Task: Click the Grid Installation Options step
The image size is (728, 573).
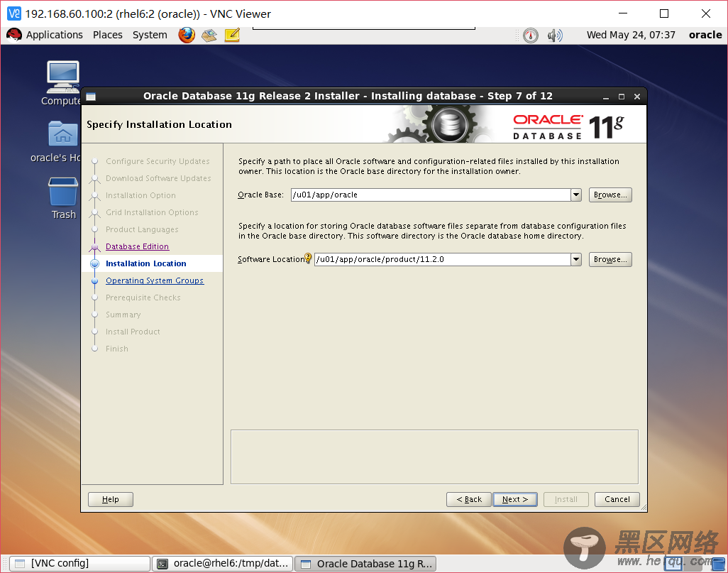Action: [x=152, y=212]
